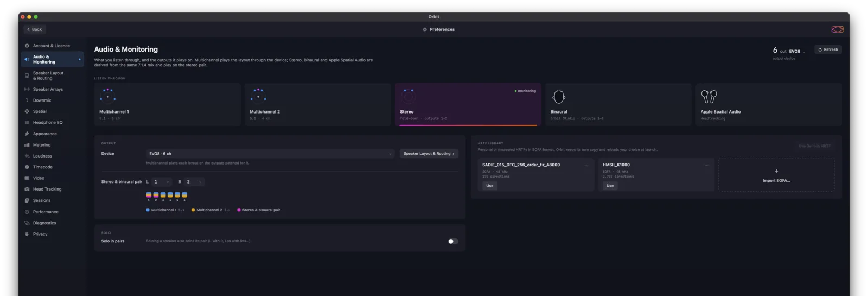Click the Stereo speaker layout icon

[408, 96]
